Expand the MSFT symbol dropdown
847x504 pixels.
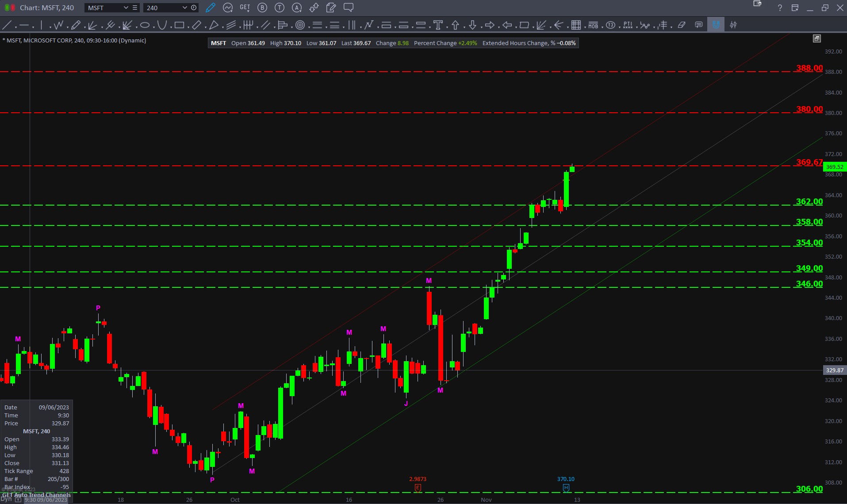point(126,8)
